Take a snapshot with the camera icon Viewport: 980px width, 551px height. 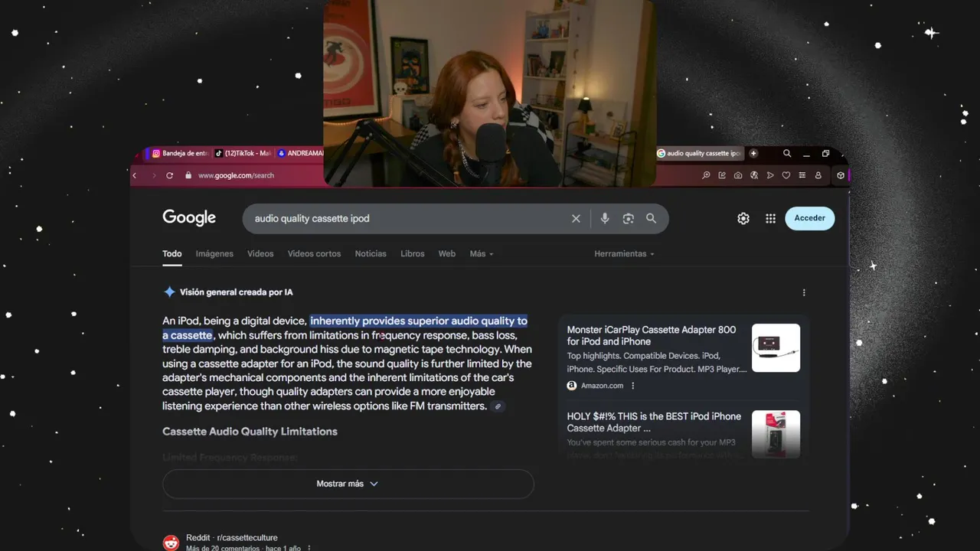(738, 175)
